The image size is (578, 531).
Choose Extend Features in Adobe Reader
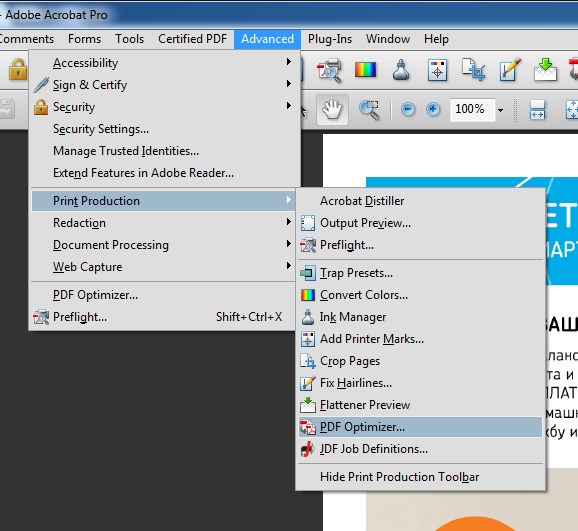pos(164,173)
